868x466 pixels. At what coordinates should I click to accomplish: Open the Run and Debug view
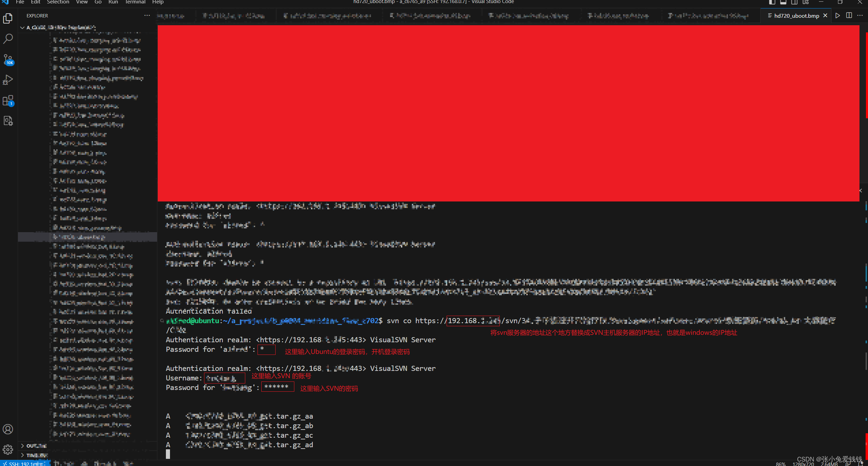click(x=8, y=80)
